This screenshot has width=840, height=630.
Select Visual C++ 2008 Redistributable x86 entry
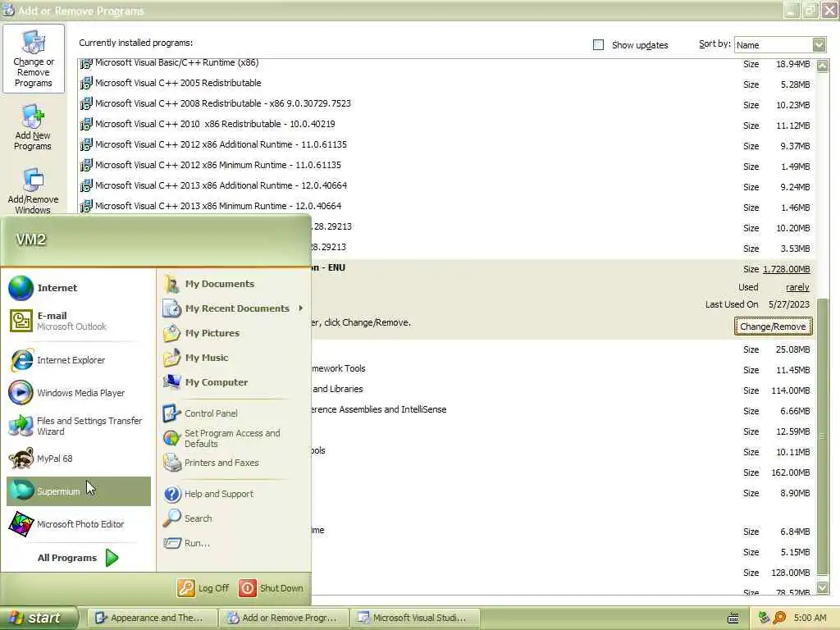pos(447,104)
